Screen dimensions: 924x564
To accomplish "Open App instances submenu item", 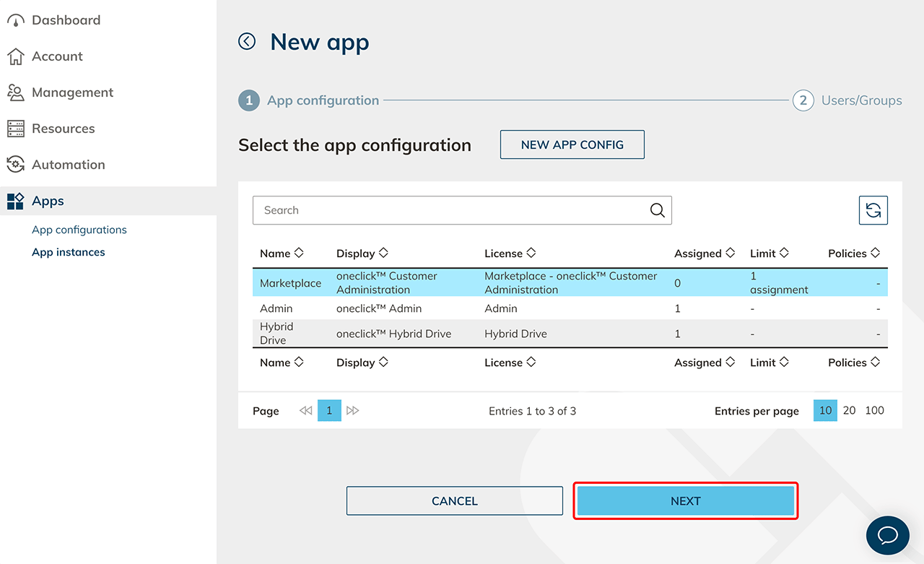I will click(x=69, y=252).
